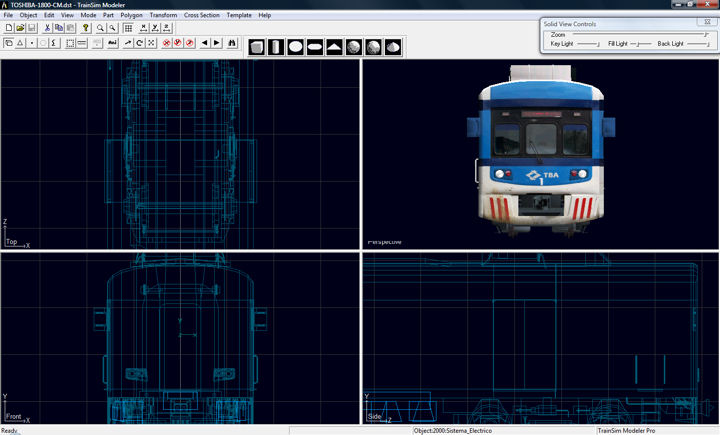Select the sigma symbol toolbar icon
This screenshot has width=720, height=435.
[x=56, y=44]
